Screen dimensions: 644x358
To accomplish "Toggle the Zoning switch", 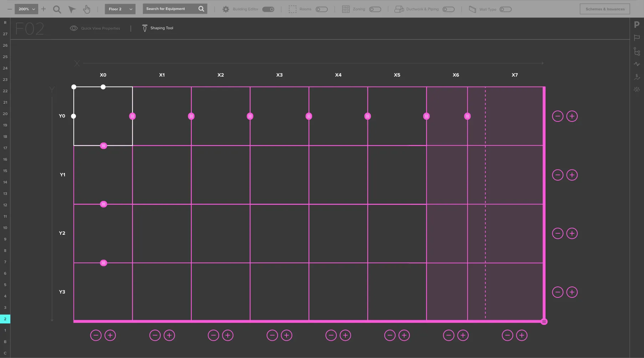I will pyautogui.click(x=375, y=9).
